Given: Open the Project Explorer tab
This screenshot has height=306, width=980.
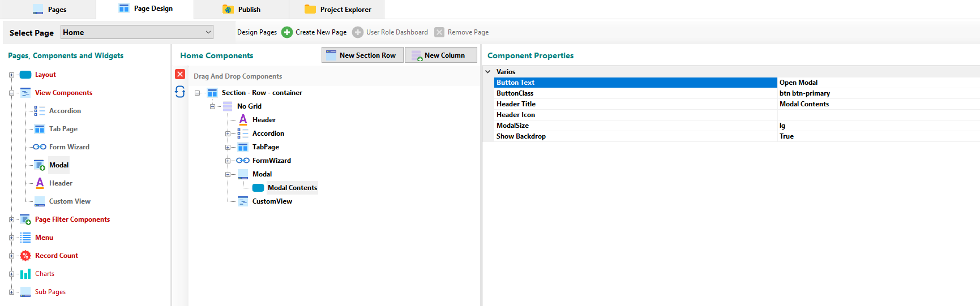Looking at the screenshot, I should (337, 10).
